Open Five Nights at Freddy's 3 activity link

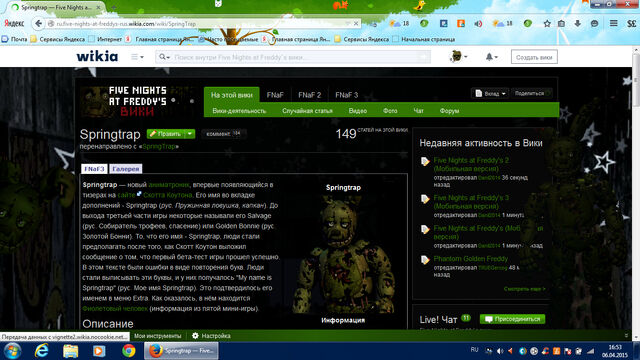471,202
